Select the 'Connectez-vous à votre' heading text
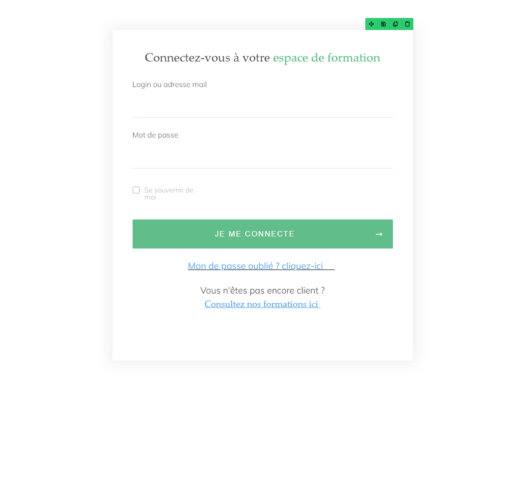This screenshot has height=500, width=525. click(x=207, y=58)
